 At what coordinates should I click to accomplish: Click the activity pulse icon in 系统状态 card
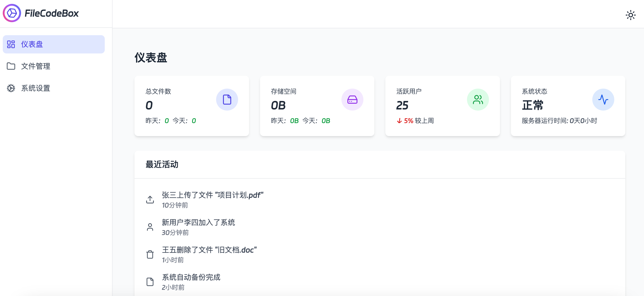tap(603, 100)
